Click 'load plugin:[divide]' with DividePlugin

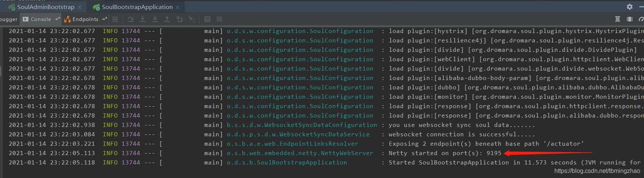513,50
